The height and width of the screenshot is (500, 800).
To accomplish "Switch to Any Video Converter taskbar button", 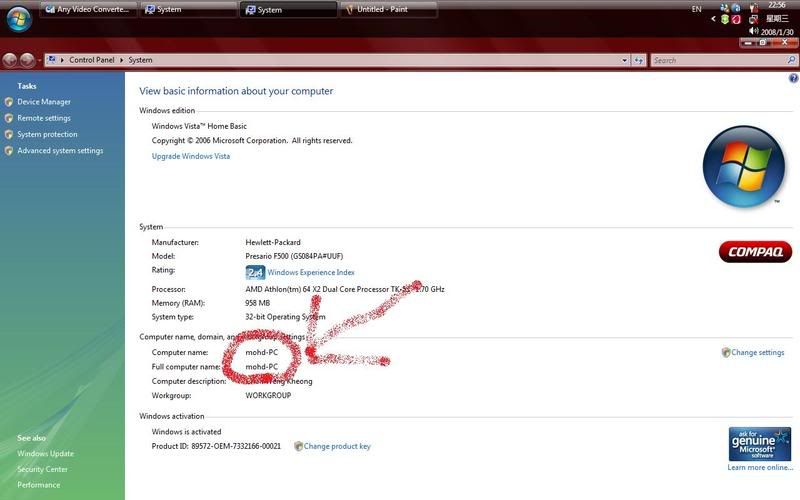I will click(88, 9).
